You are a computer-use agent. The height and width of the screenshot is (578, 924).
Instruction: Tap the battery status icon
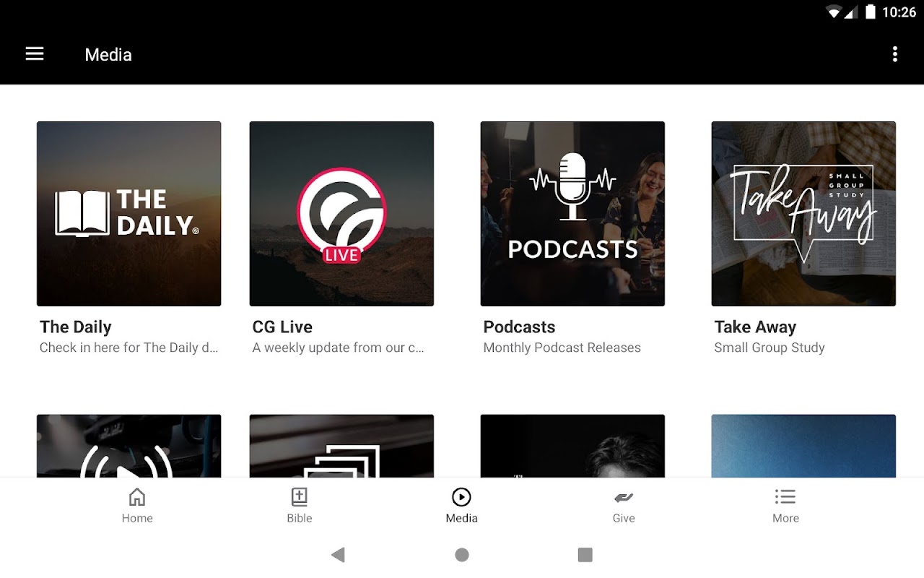(x=871, y=12)
